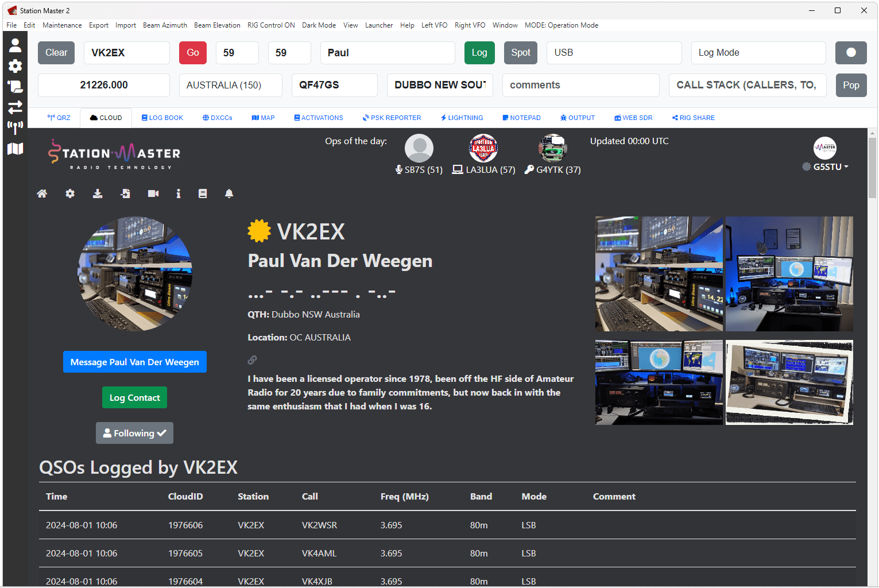Viewport: 879px width, 588px height.
Task: Open the Call Stack dropdown list
Action: 747,85
